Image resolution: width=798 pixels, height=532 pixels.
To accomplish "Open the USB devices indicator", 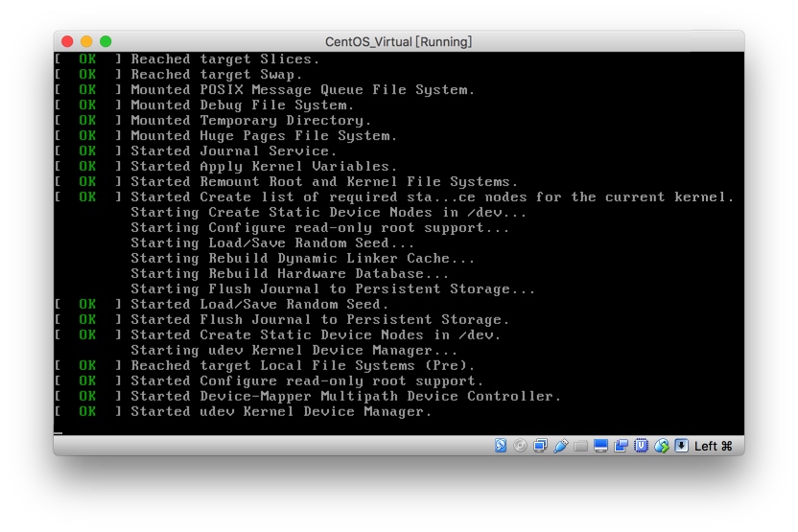I will pos(560,446).
